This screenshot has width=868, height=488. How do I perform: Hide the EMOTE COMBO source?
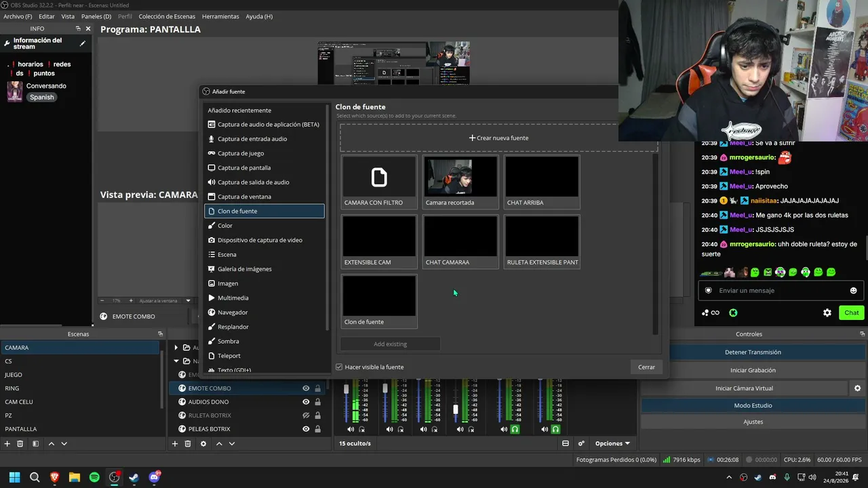point(306,388)
